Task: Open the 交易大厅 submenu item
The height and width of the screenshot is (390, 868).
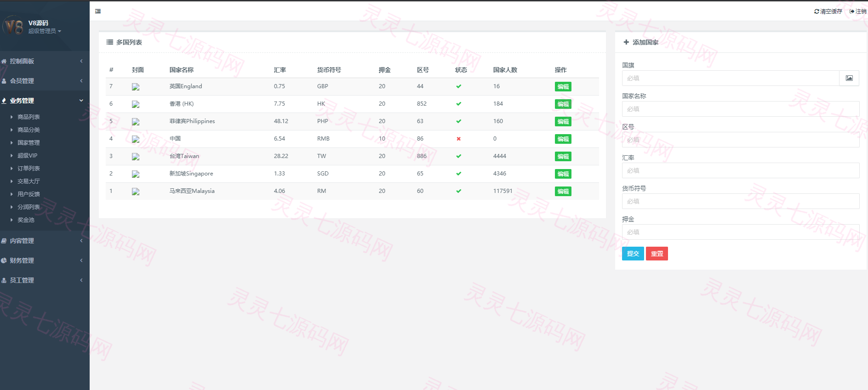Action: (29, 181)
